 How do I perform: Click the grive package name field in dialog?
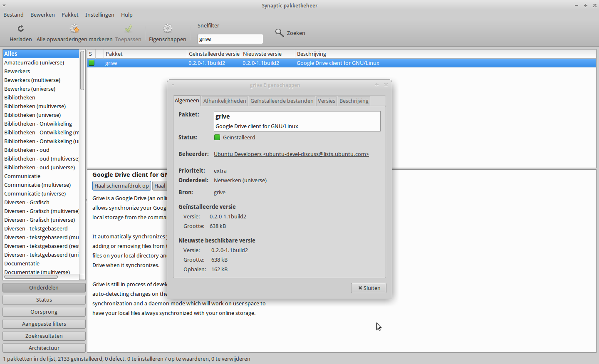coord(297,121)
